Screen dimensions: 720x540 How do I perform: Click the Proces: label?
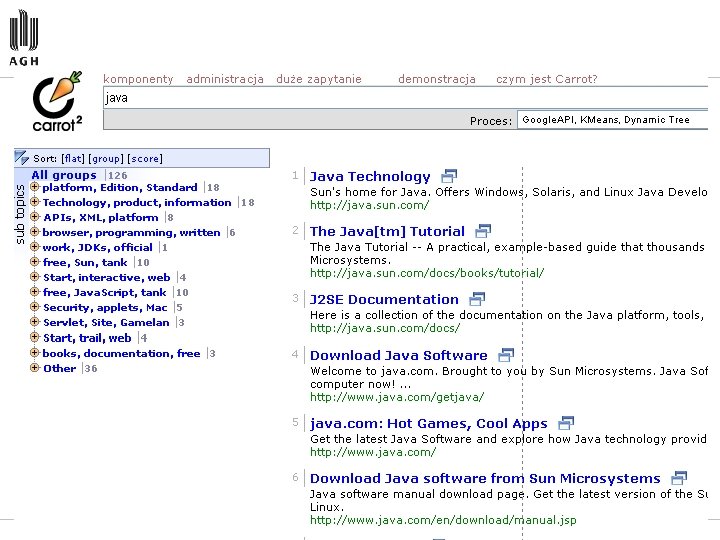click(490, 121)
